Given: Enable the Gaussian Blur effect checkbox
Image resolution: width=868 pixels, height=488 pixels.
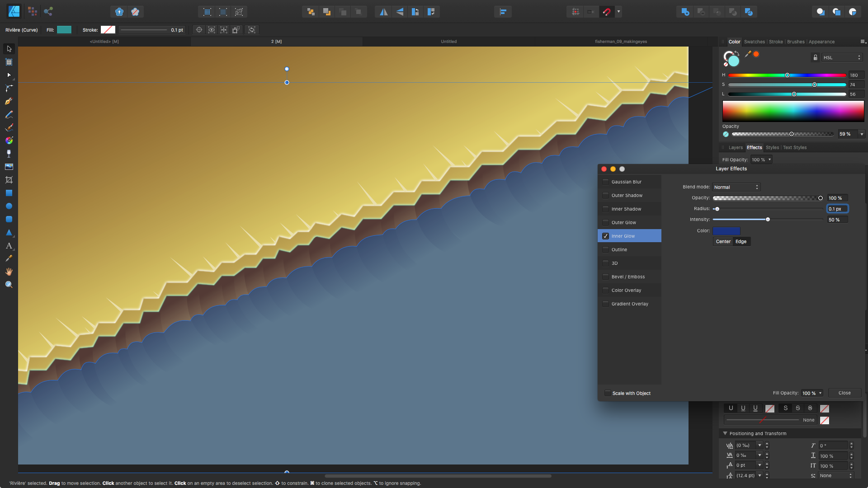Looking at the screenshot, I should [x=605, y=182].
